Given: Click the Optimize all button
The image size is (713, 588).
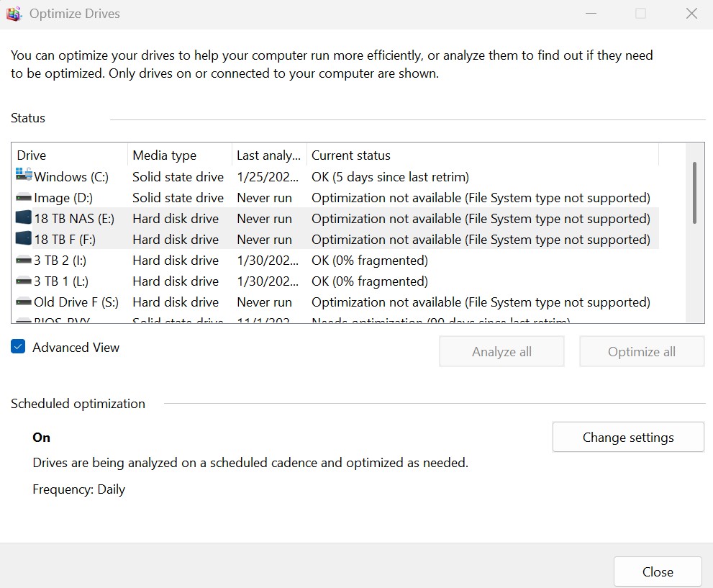Looking at the screenshot, I should [641, 351].
